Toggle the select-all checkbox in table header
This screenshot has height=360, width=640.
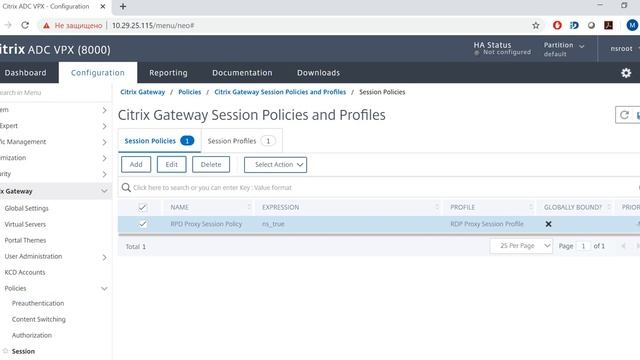pyautogui.click(x=142, y=207)
